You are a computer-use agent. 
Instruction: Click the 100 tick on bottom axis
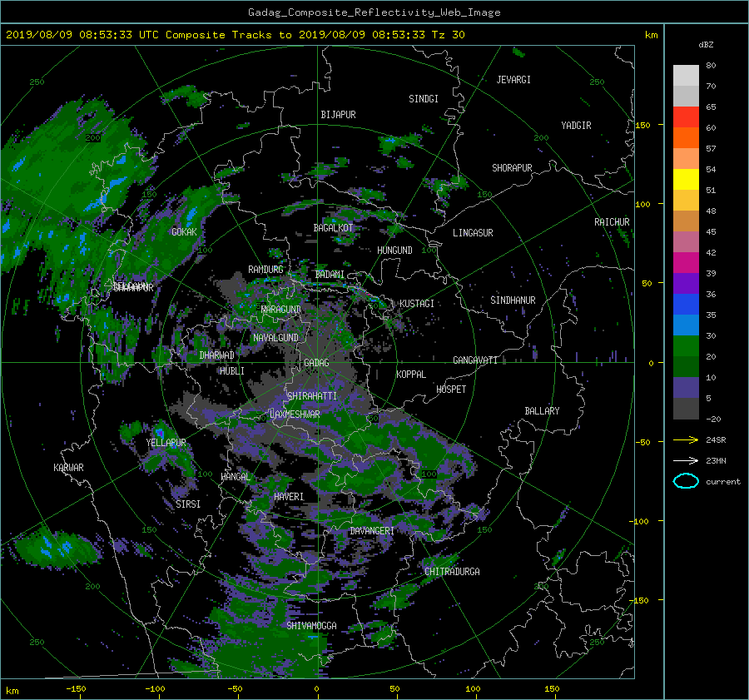click(473, 688)
